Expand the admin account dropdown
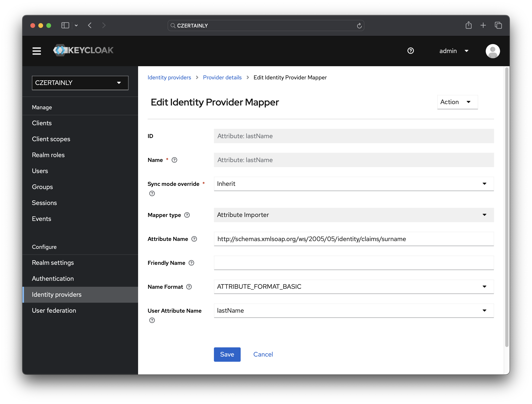The height and width of the screenshot is (404, 532). 453,51
